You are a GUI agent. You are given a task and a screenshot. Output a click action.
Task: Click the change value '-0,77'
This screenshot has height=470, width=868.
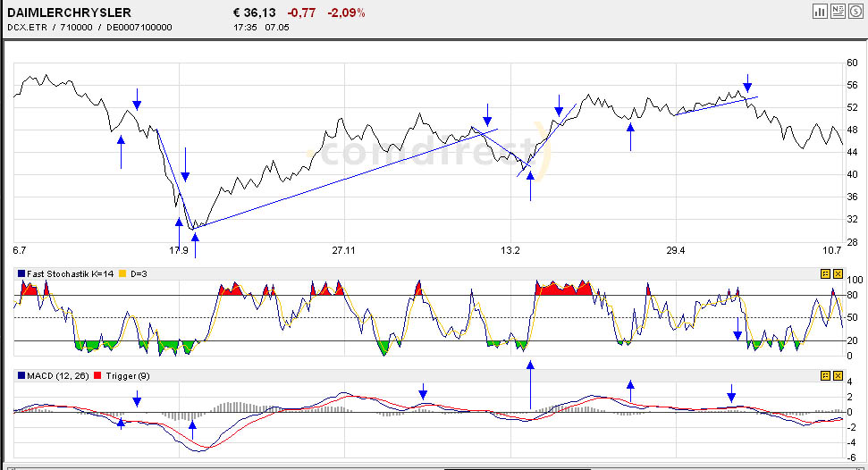[301, 13]
